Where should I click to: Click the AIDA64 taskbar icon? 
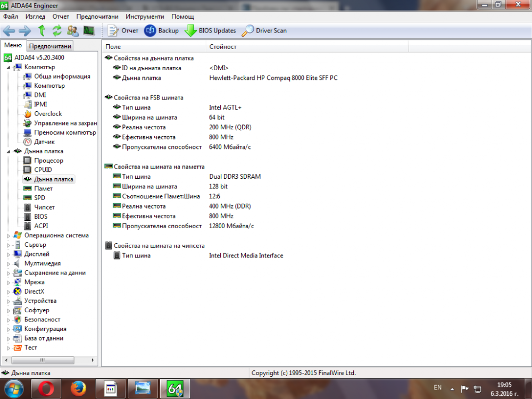click(176, 389)
